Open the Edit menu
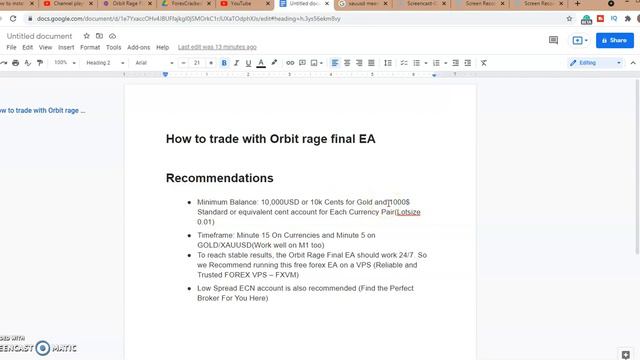This screenshot has width=640, height=360. (27, 47)
